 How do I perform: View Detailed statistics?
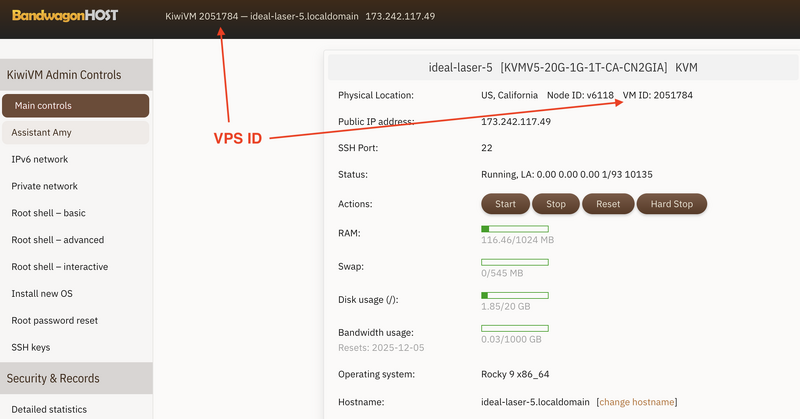pyautogui.click(x=49, y=409)
